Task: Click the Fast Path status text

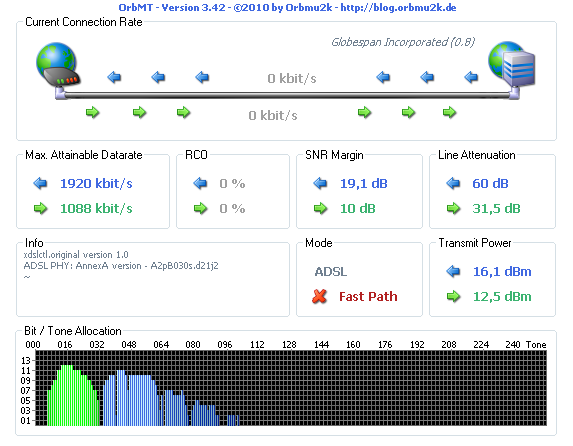Action: (x=368, y=296)
